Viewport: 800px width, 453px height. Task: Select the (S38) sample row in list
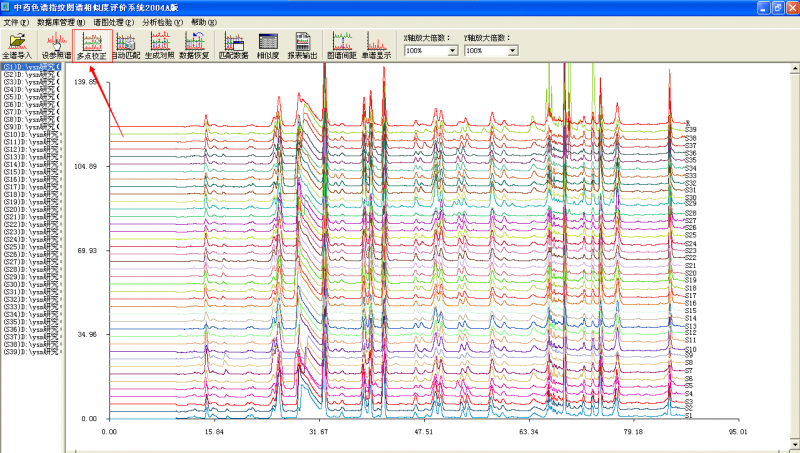coord(31,344)
